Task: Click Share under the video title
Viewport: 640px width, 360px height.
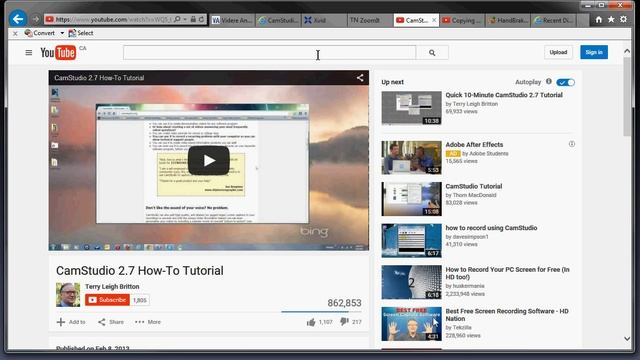Action: click(111, 322)
